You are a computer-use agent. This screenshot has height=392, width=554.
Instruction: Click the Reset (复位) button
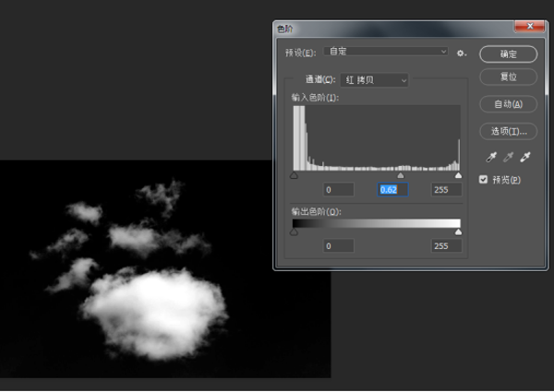509,77
